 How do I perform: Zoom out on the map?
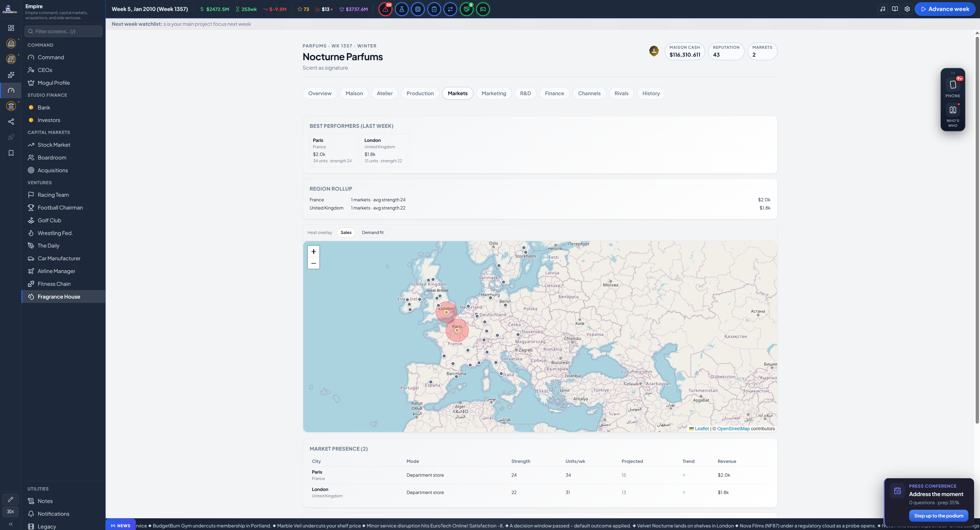(x=313, y=263)
